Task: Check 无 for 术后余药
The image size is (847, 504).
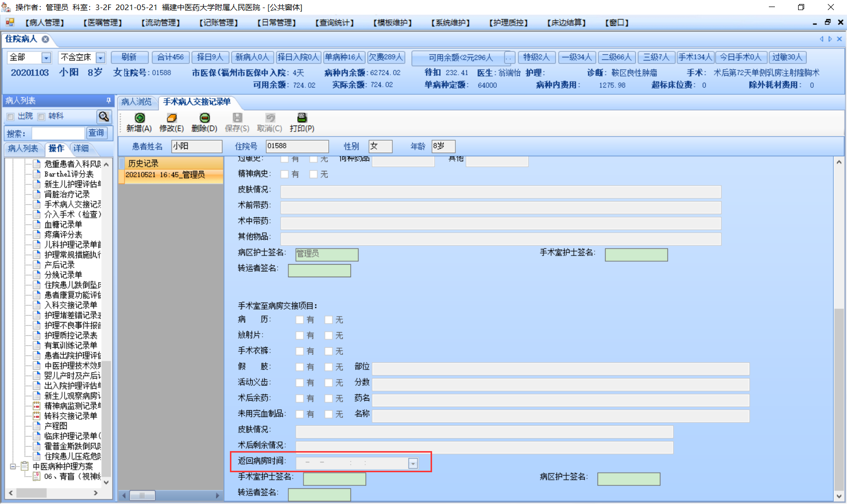Action: pos(329,399)
